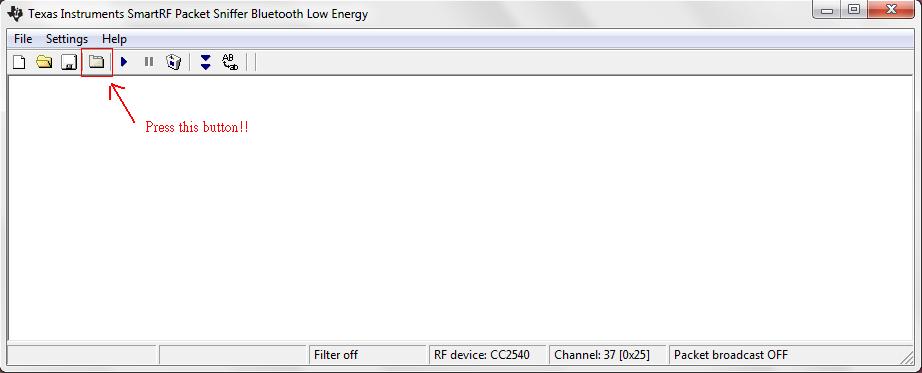Open the Settings menu
Screen dimensions: 922x373
tap(67, 39)
